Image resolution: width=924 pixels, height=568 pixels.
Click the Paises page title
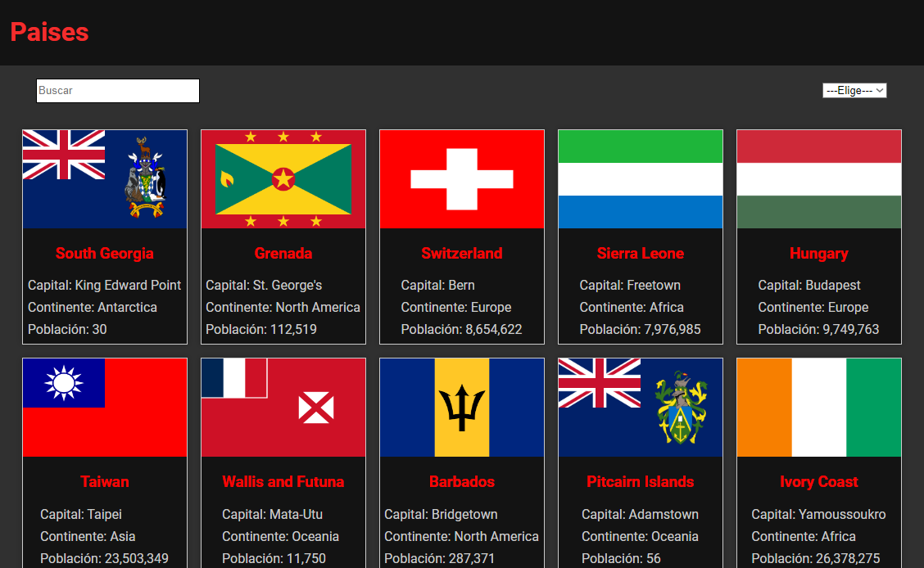click(x=49, y=32)
